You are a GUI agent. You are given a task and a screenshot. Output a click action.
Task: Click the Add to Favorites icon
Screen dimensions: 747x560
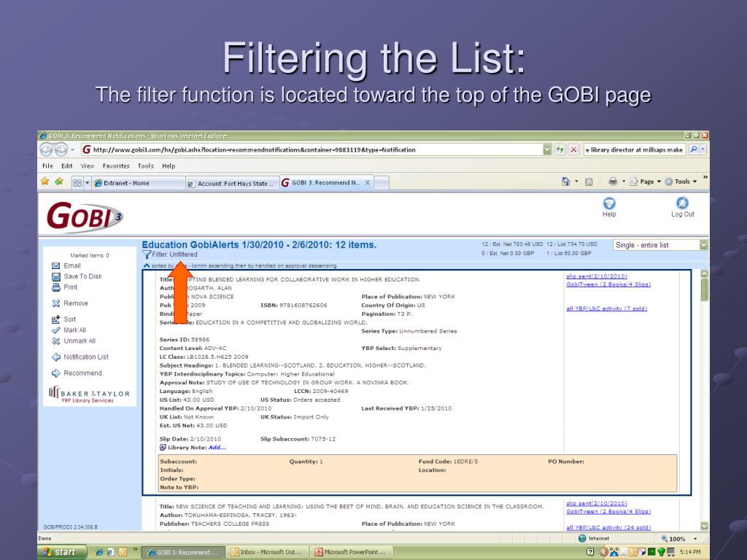coord(59,182)
